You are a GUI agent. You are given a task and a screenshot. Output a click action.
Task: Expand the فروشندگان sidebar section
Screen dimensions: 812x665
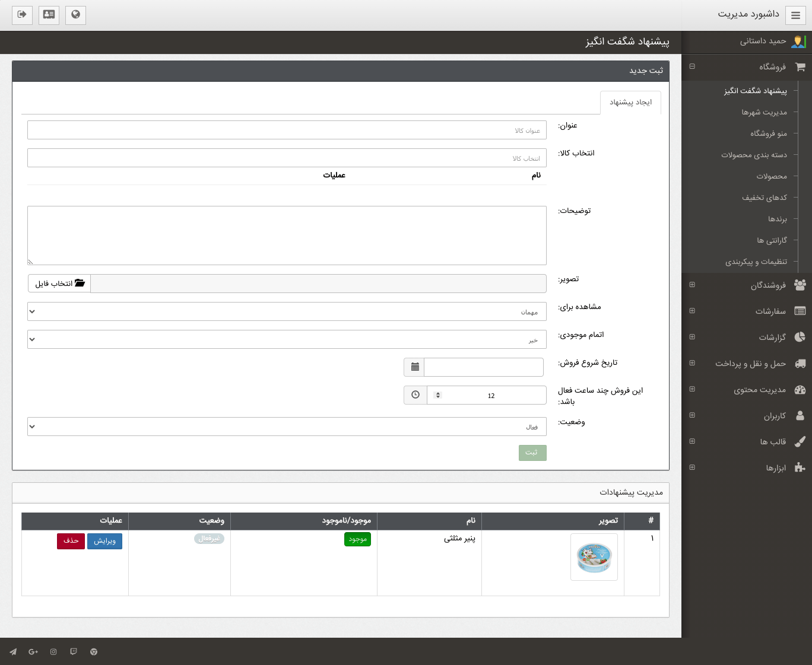[x=692, y=285]
